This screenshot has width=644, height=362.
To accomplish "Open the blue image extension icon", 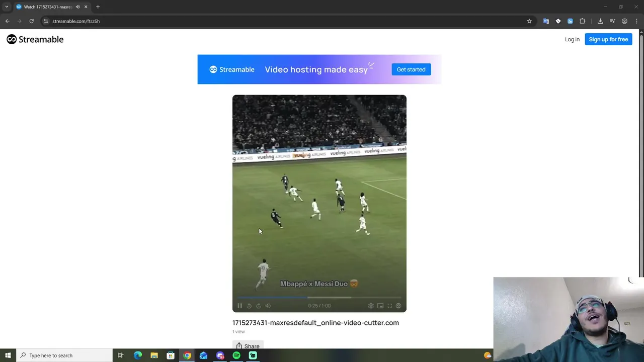I will coord(570,21).
